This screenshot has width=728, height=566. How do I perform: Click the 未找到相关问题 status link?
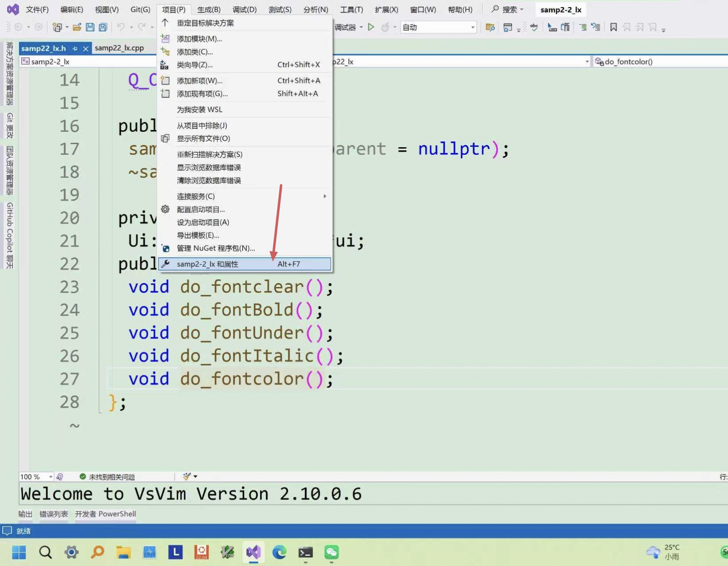112,476
